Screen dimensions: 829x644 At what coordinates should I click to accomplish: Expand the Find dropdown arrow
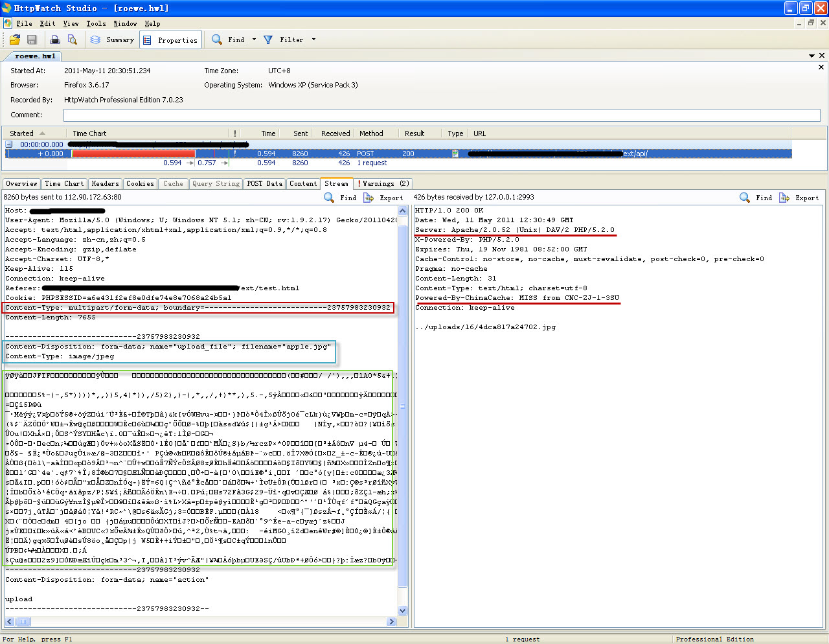point(254,40)
